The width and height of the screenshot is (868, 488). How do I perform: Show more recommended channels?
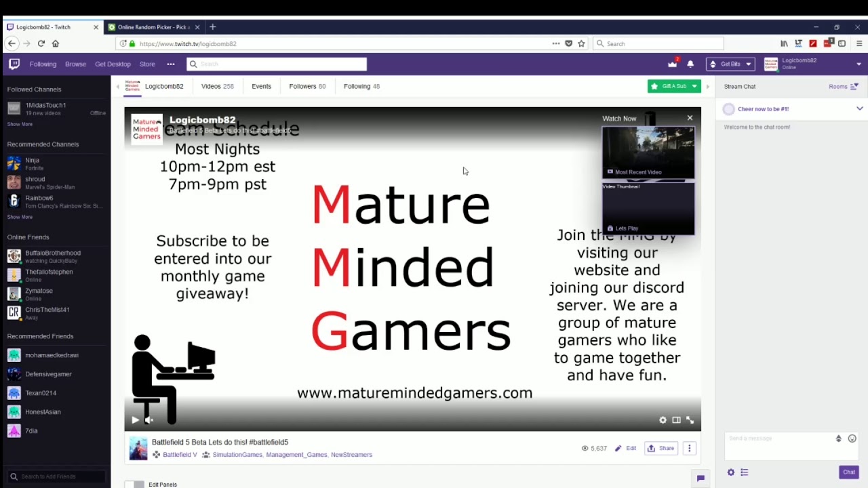click(x=20, y=217)
